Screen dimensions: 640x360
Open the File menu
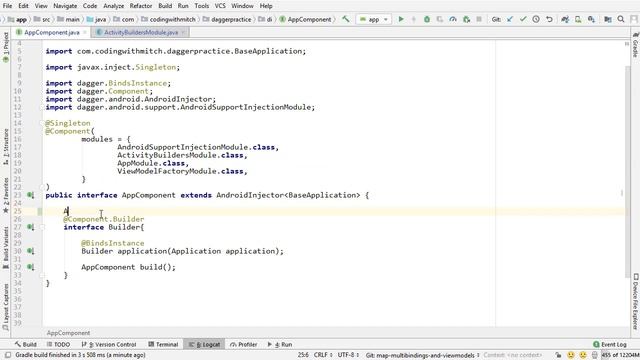(7, 6)
